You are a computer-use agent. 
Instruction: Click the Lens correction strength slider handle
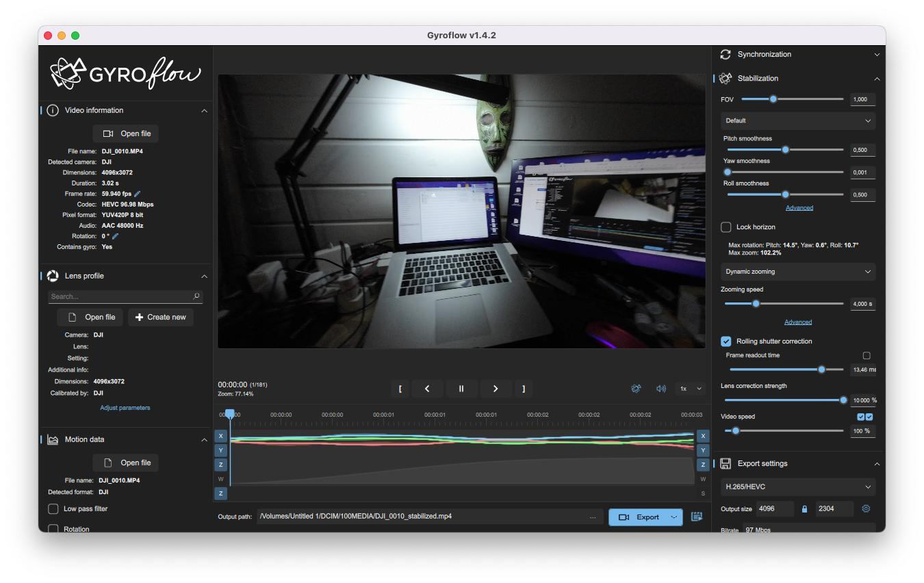843,400
